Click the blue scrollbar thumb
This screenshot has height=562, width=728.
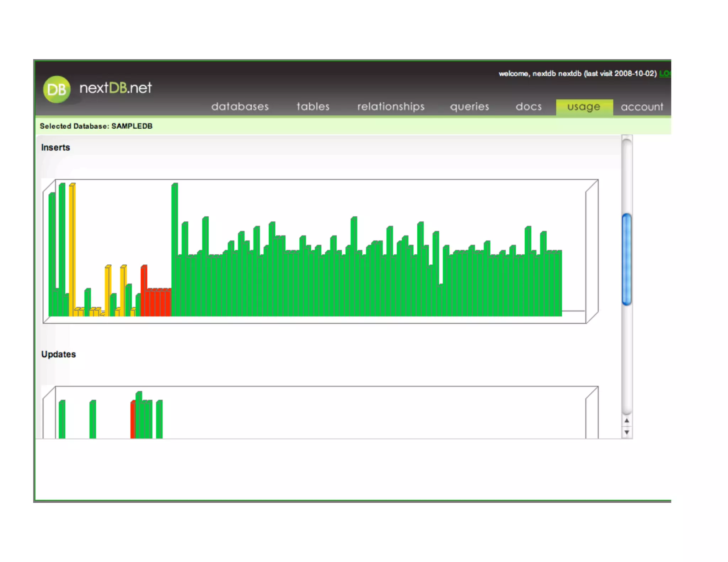[x=627, y=259]
